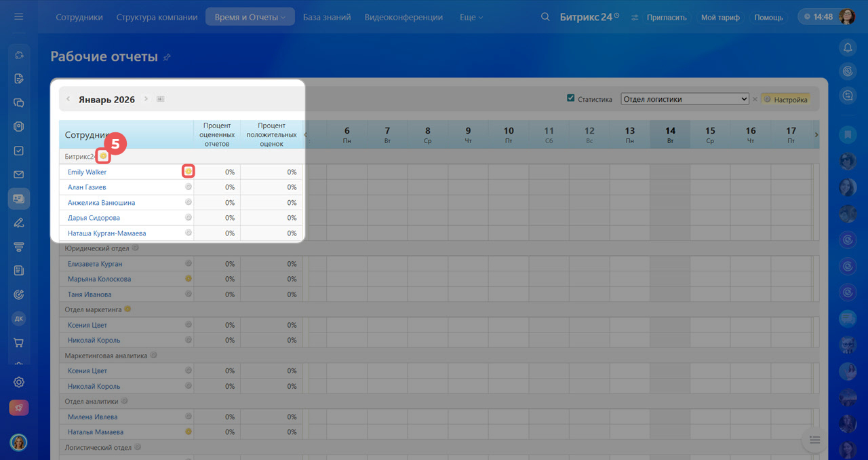Open the search magnifier icon
Image resolution: width=868 pixels, height=460 pixels.
545,17
